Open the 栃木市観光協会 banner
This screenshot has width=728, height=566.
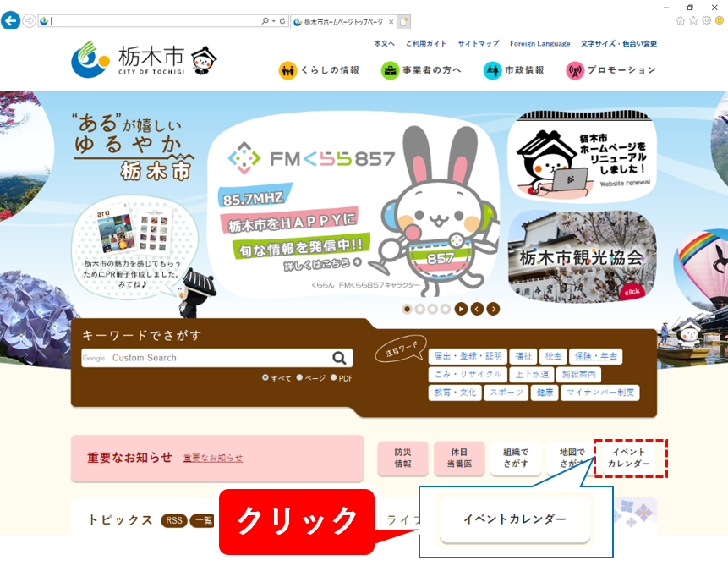click(582, 256)
